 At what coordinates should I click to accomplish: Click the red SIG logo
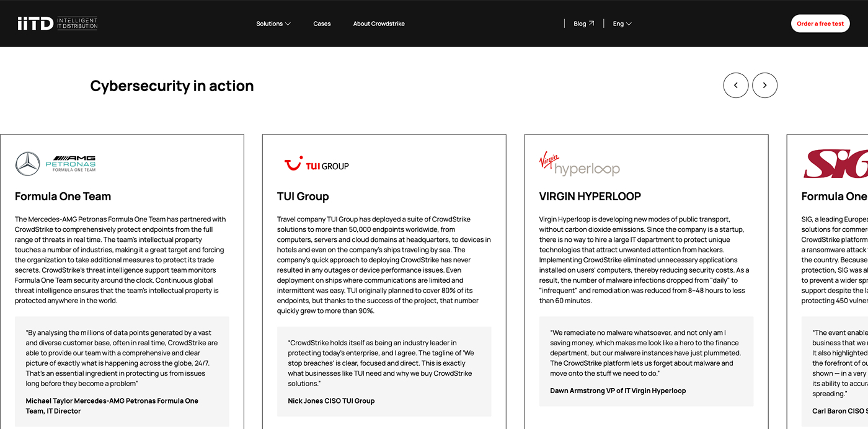(x=836, y=164)
